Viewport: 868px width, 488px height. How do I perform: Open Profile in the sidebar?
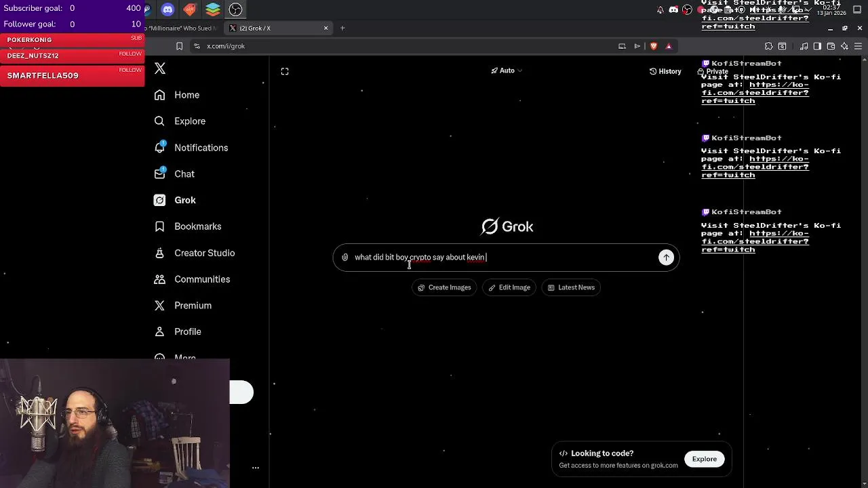[178, 332]
